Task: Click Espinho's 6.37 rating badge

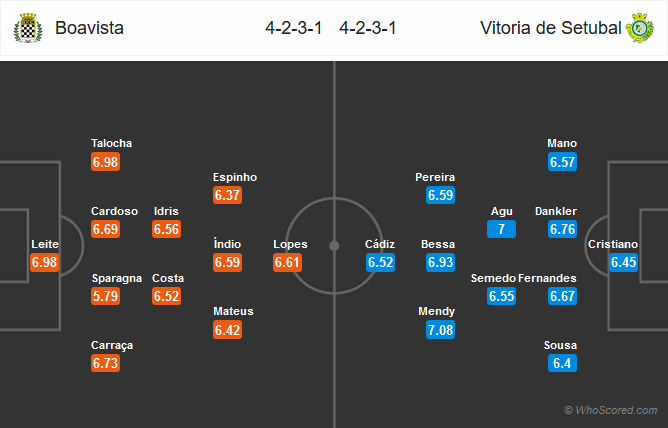Action: [227, 195]
